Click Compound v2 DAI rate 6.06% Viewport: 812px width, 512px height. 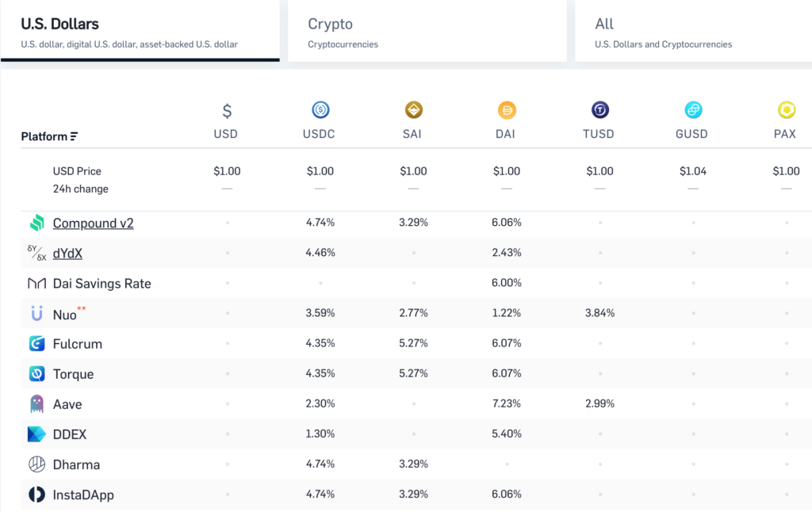(x=507, y=223)
